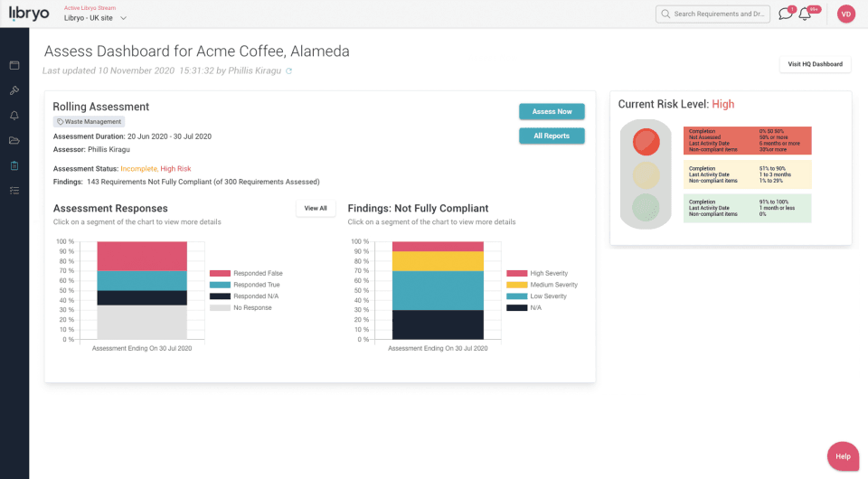Open the messages chat bubble icon
This screenshot has width=868, height=479.
pyautogui.click(x=785, y=14)
